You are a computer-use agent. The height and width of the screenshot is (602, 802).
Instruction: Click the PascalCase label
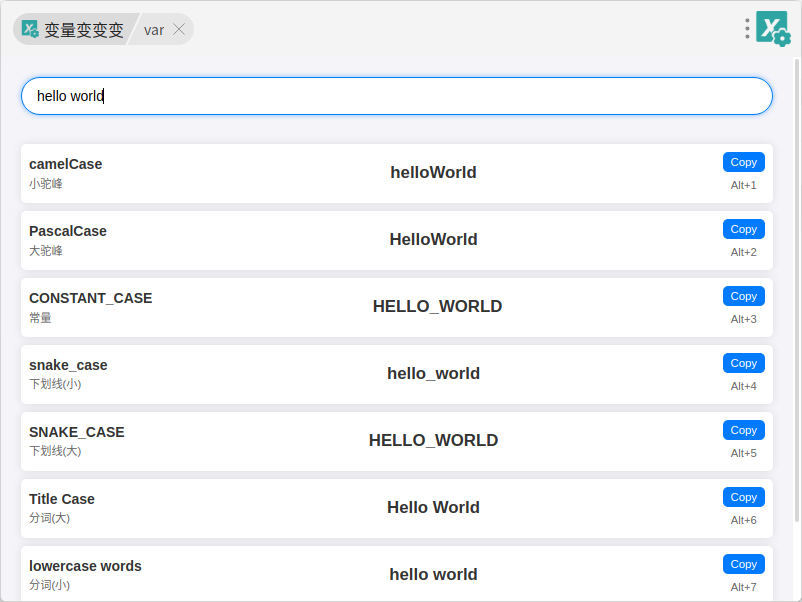coord(68,231)
